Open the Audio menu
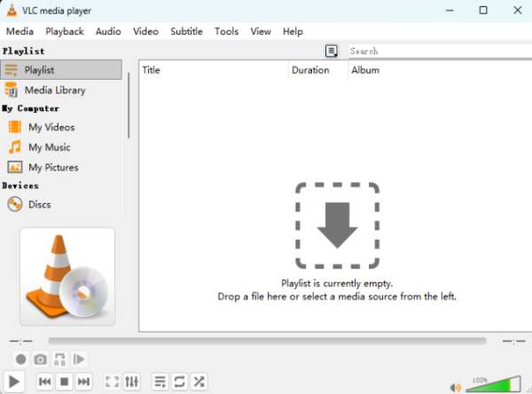532x394 pixels. click(x=108, y=32)
